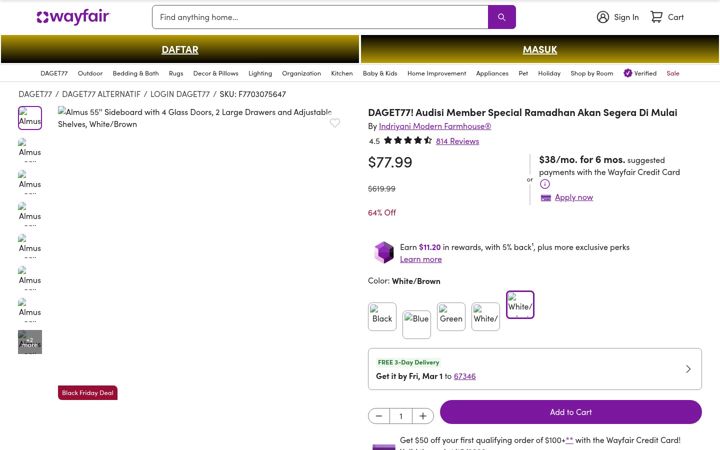Open the Indriyani Modern Farmhouse brand link

435,126
